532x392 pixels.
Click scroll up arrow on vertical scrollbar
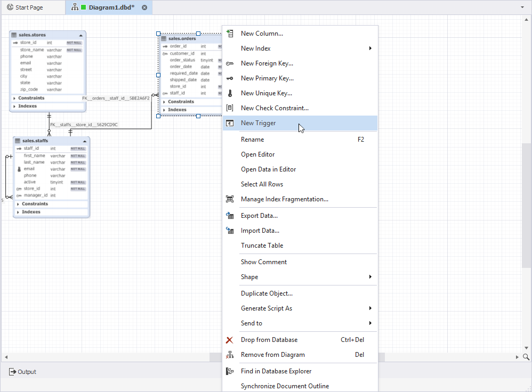tap(527, 19)
